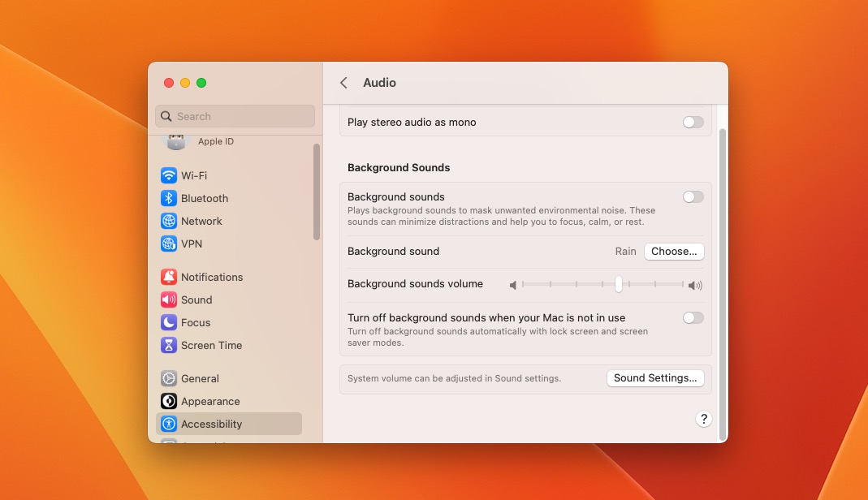Image resolution: width=868 pixels, height=500 pixels.
Task: Click the Sound Settings... button
Action: [x=655, y=377]
